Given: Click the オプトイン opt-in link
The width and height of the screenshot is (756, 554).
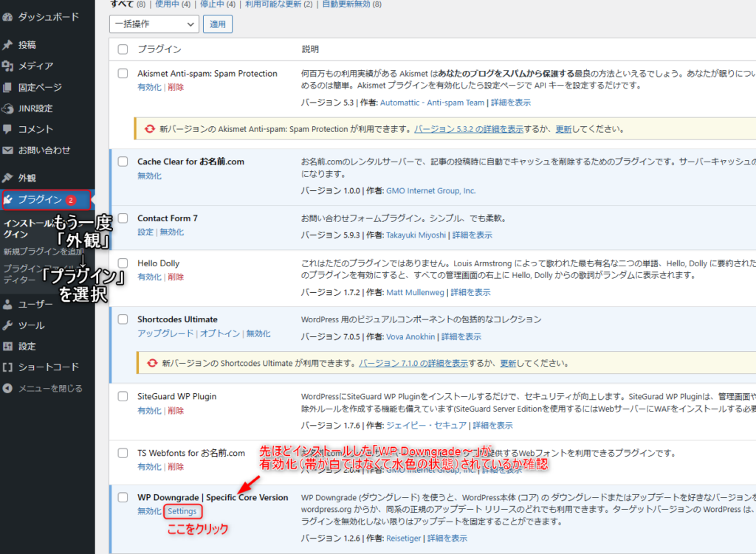Looking at the screenshot, I should 220,333.
